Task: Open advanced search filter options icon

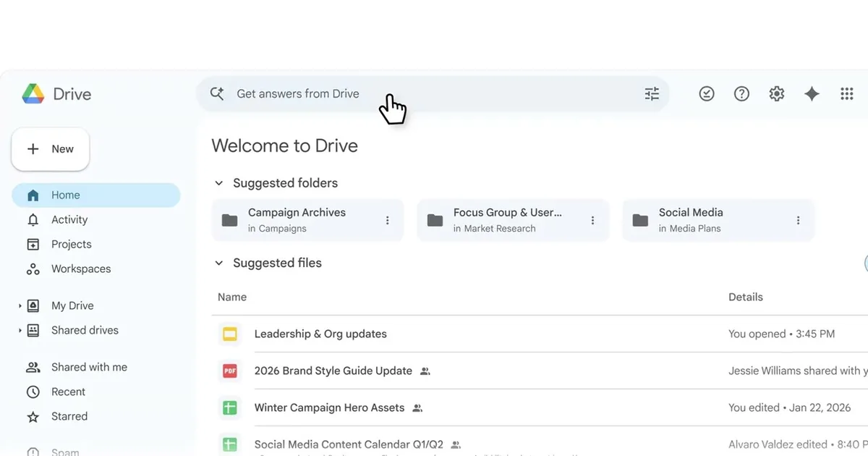Action: pos(652,93)
